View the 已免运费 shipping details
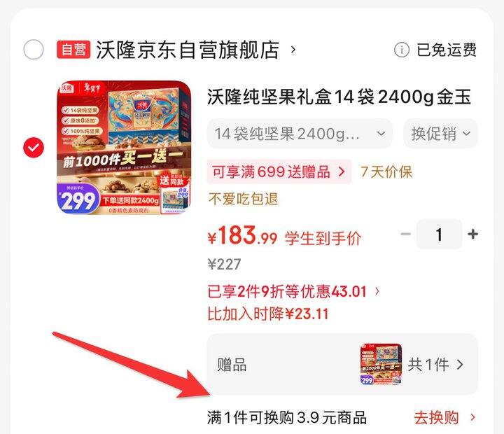The height and width of the screenshot is (434, 504). (447, 50)
